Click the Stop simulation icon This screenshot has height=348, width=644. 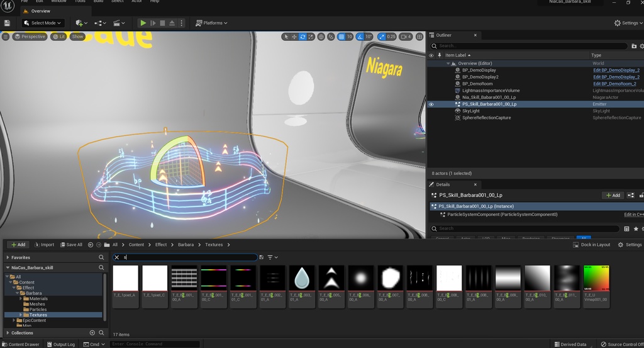pos(162,23)
